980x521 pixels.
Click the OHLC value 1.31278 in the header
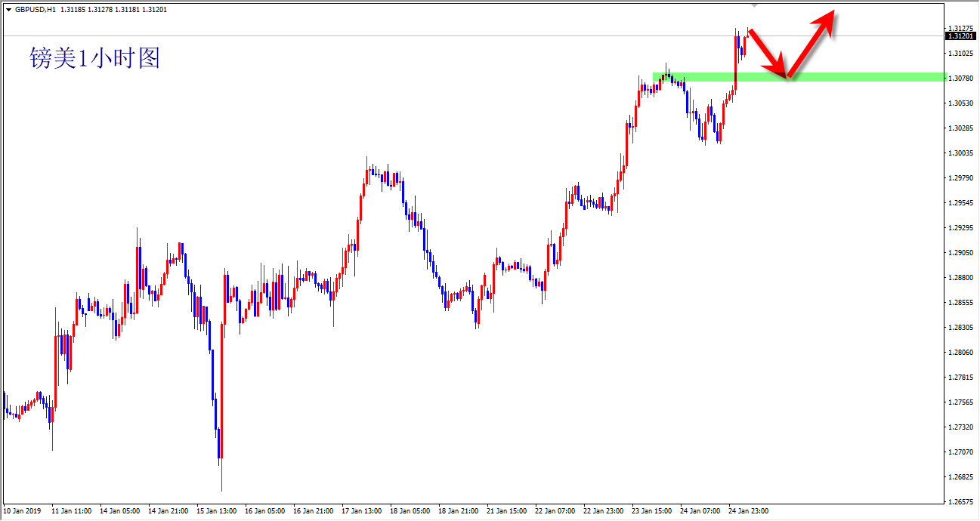(x=101, y=10)
